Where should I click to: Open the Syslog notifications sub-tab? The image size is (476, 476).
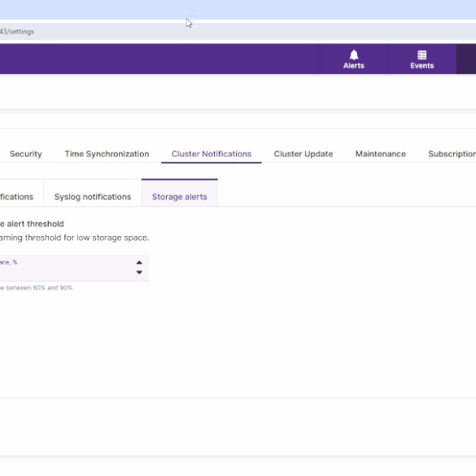tap(93, 197)
